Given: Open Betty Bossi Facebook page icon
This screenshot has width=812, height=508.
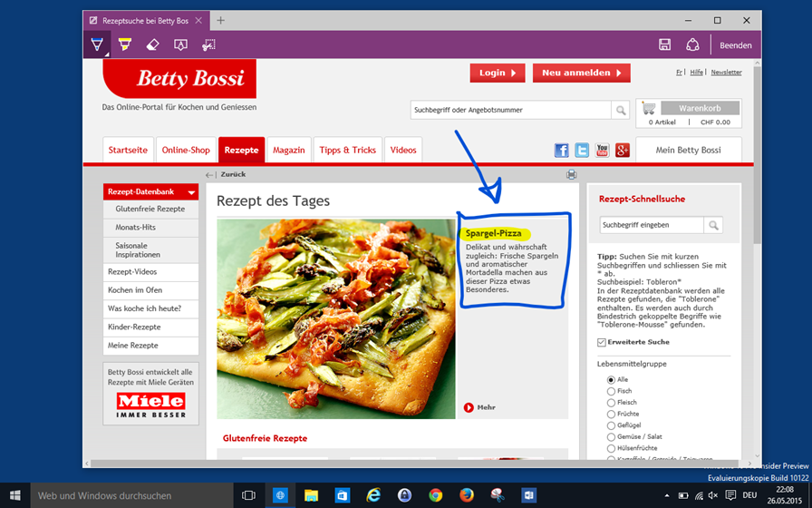Looking at the screenshot, I should pos(562,151).
